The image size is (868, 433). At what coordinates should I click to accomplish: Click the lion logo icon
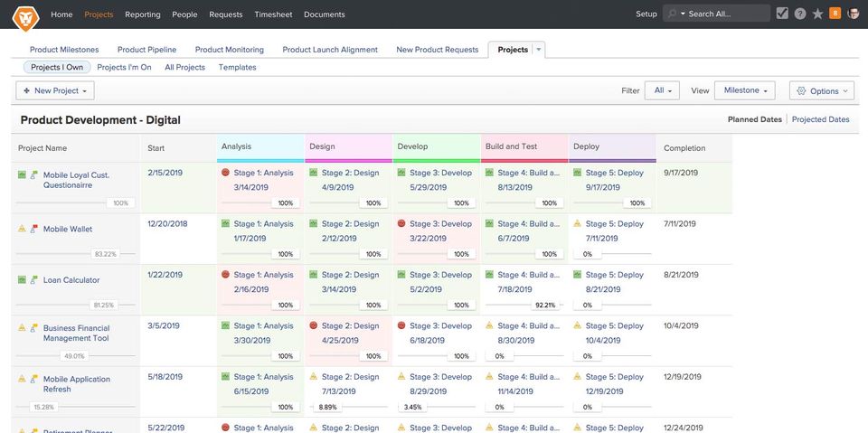25,17
